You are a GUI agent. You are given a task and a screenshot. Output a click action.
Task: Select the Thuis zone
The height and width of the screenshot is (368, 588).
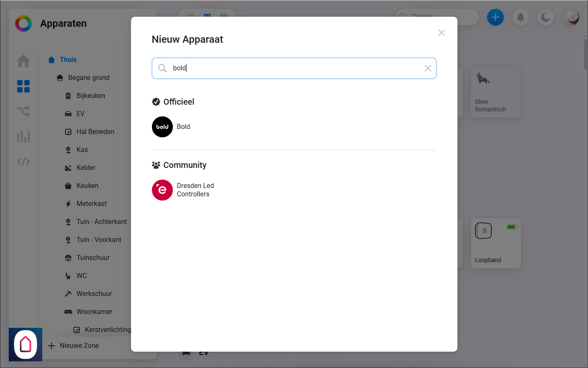coord(68,59)
